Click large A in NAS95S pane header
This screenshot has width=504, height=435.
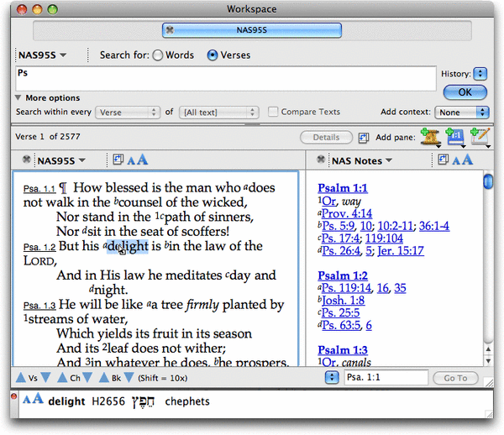point(143,160)
